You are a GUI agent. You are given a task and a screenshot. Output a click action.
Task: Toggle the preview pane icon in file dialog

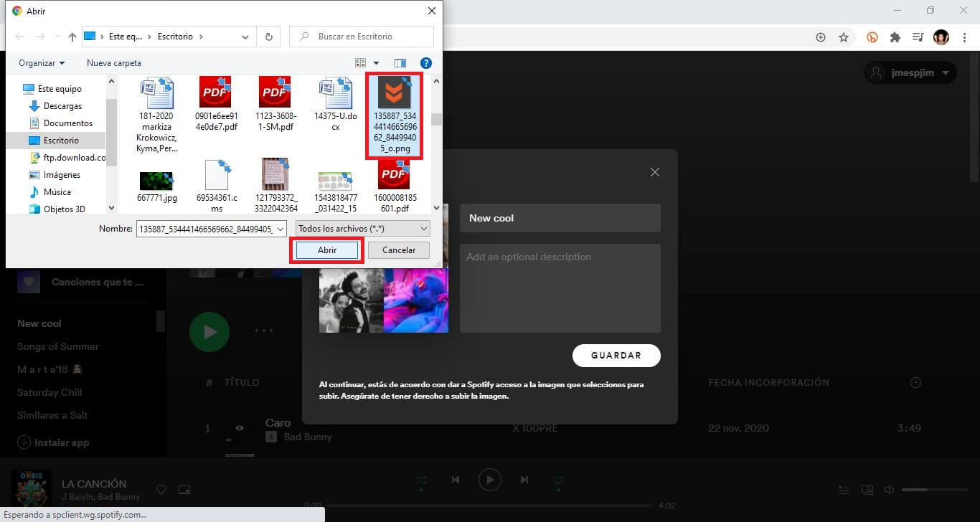point(400,63)
